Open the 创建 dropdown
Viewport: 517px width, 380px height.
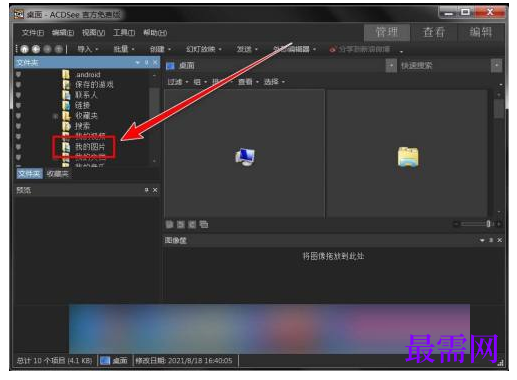[x=160, y=49]
